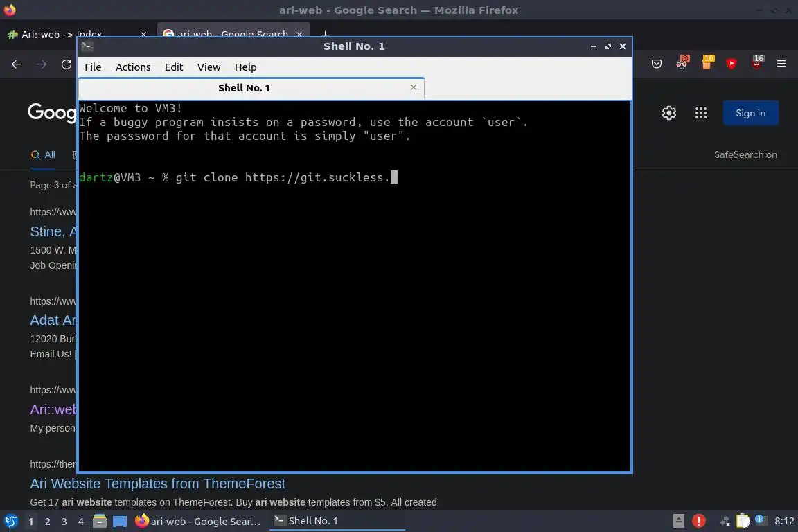Viewport: 798px width, 532px height.
Task: Open the Firefox hamburger application menu
Action: pyautogui.click(x=781, y=64)
